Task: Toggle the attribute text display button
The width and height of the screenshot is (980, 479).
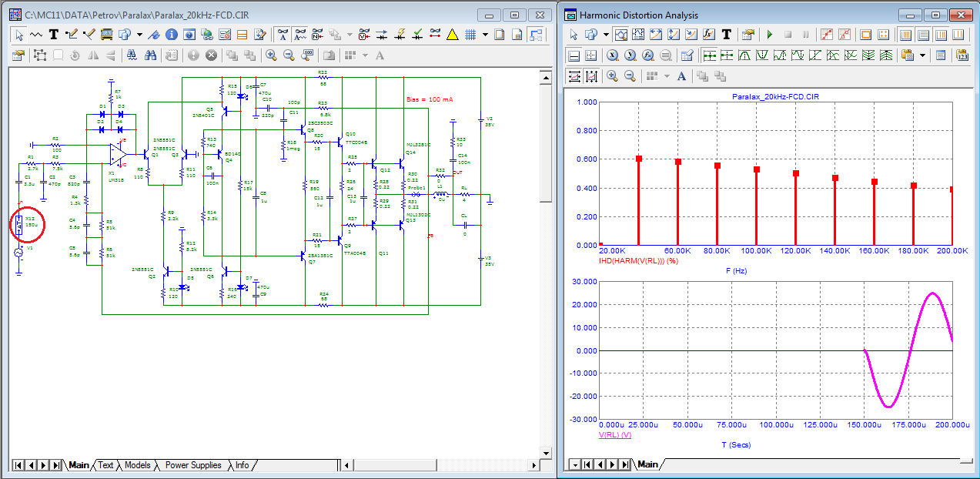Action: click(x=283, y=35)
